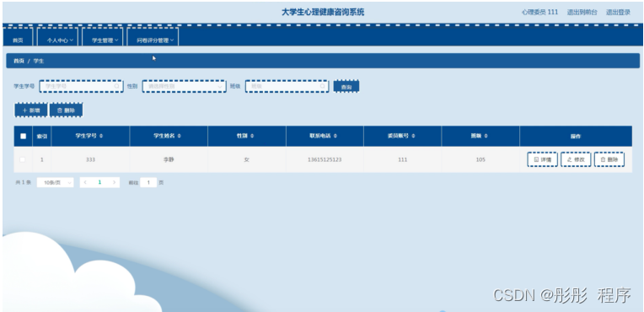Click the search icon in 班级 field
The image size is (644, 312).
[x=322, y=86]
